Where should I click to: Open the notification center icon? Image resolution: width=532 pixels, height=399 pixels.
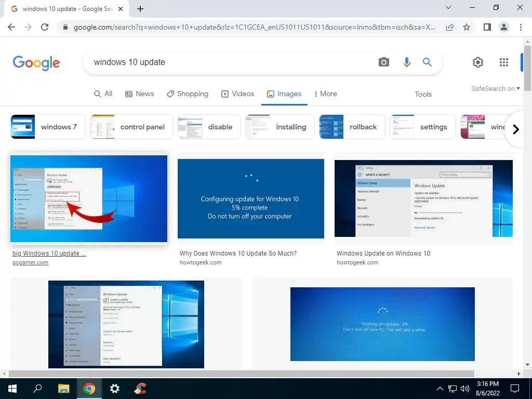tap(515, 389)
